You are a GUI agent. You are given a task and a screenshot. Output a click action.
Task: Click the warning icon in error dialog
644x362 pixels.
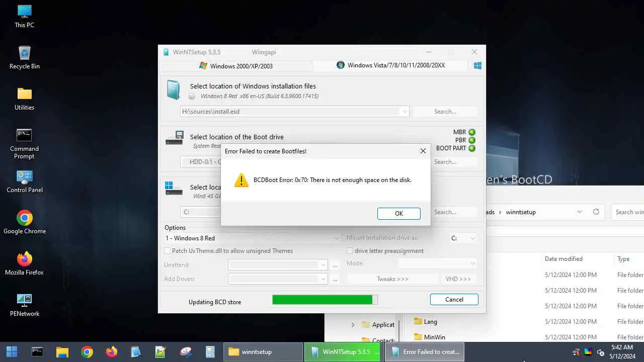(x=242, y=180)
